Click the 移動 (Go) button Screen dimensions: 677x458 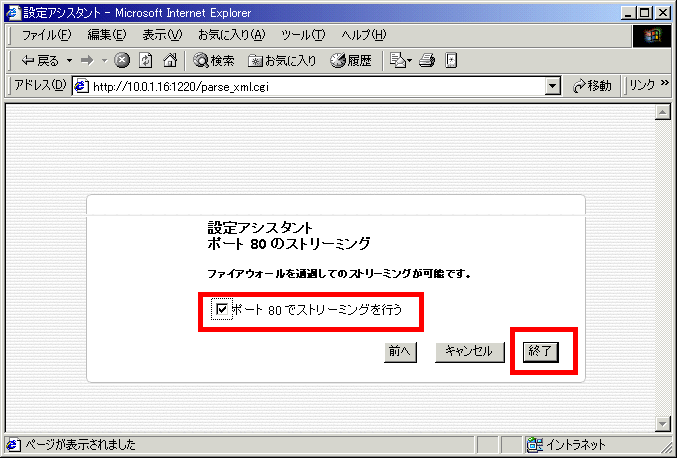(592, 86)
